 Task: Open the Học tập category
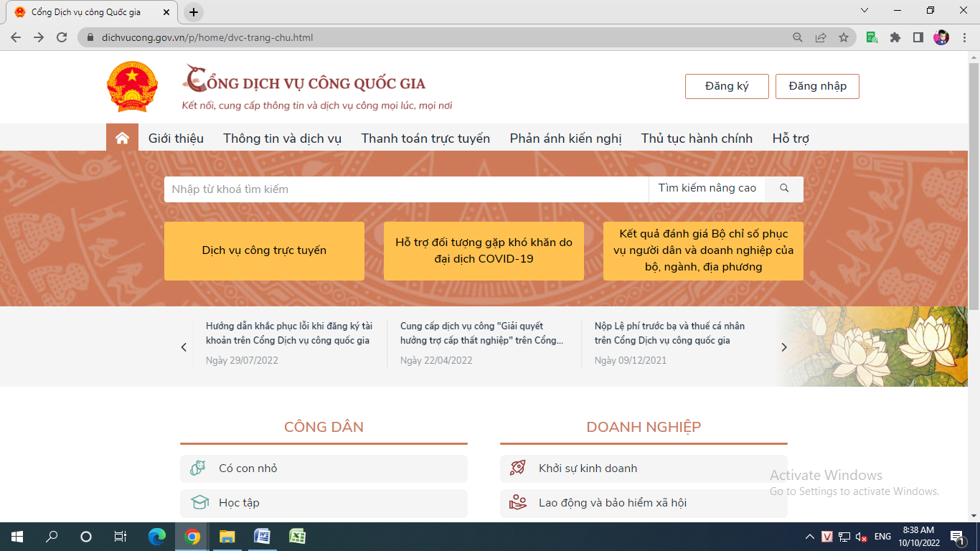click(324, 503)
